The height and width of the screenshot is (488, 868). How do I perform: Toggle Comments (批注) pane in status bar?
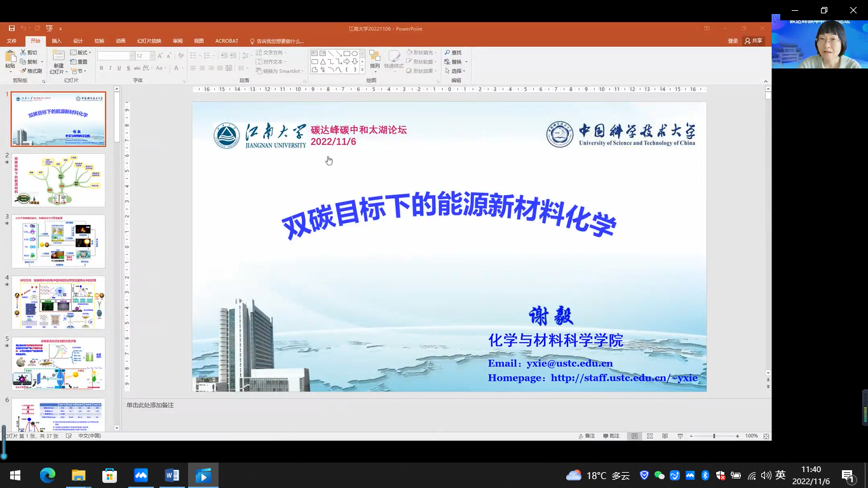pos(610,436)
